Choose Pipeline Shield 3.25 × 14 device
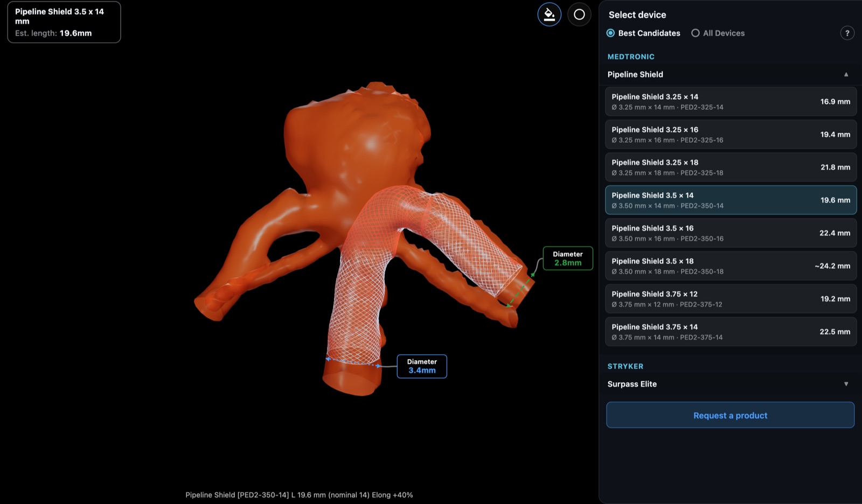Image resolution: width=862 pixels, height=504 pixels. [x=731, y=102]
